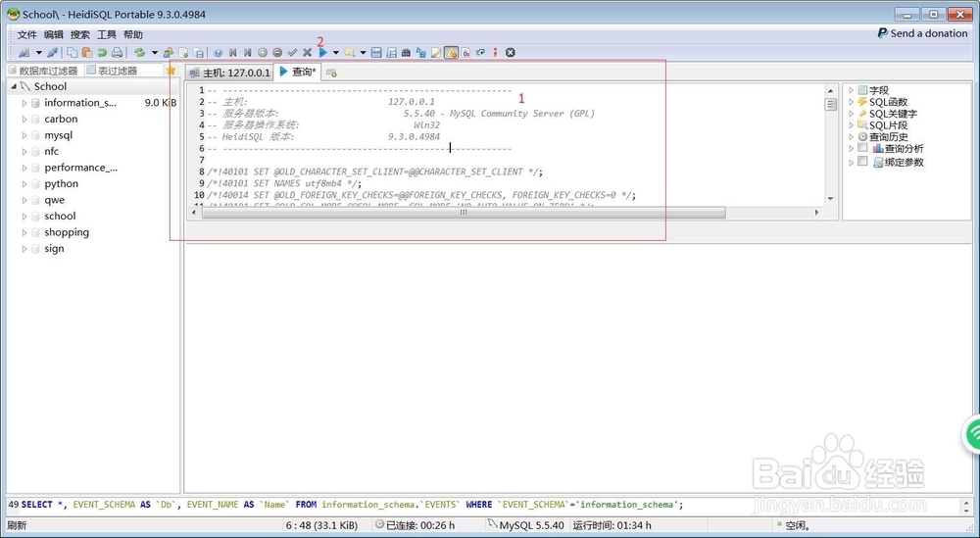Screen dimensions: 980x538
Task: Click the delete row minus icon
Action: [277, 53]
